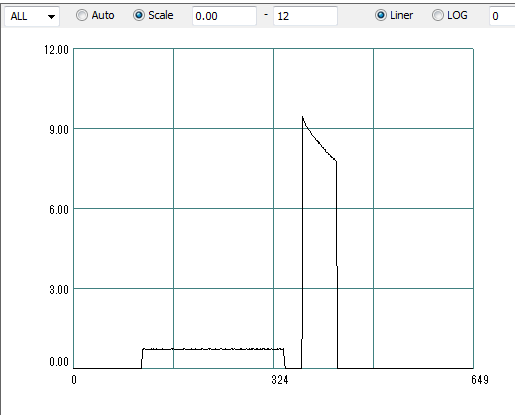515x415 pixels.
Task: Click the flat low plateau of the trace
Action: click(213, 349)
